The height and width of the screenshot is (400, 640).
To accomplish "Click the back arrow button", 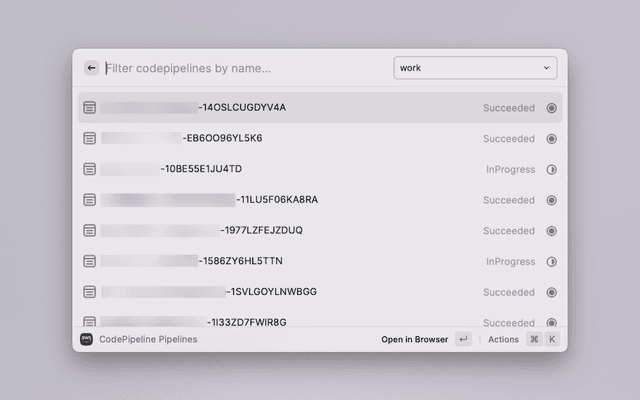I will (x=91, y=68).
